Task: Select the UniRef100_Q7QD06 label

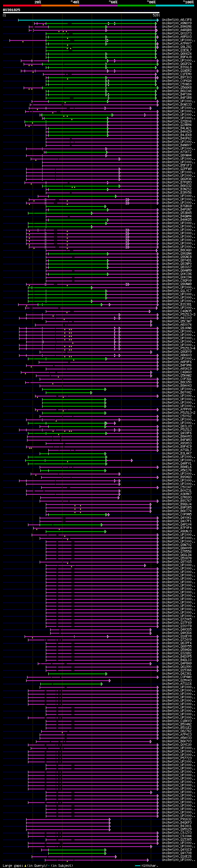Action: 177,121
